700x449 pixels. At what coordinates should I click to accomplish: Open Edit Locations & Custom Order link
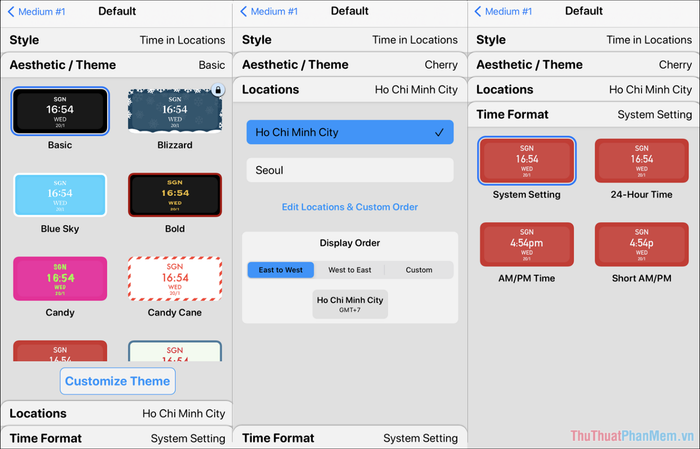pos(350,207)
